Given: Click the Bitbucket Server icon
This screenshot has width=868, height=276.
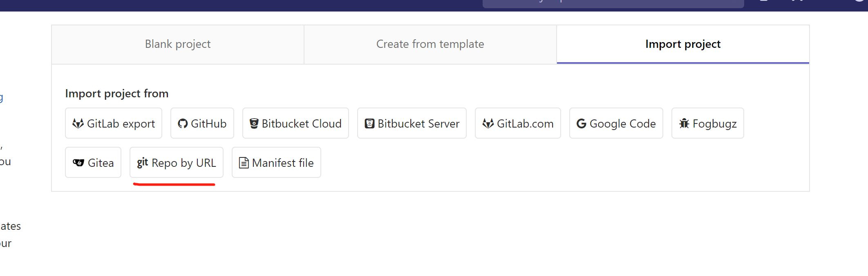Looking at the screenshot, I should click(x=369, y=123).
